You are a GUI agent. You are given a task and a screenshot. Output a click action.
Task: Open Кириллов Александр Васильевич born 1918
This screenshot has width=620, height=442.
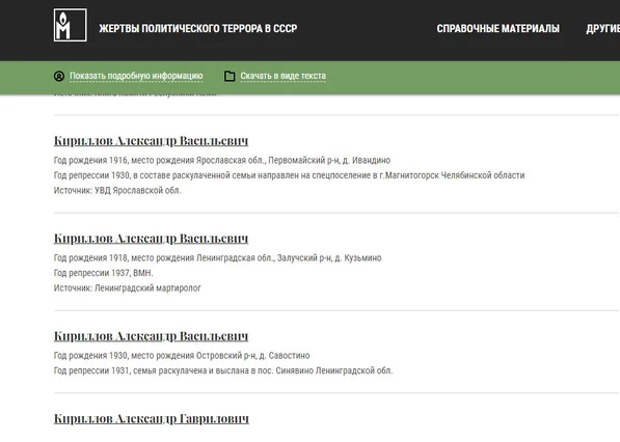(x=151, y=238)
